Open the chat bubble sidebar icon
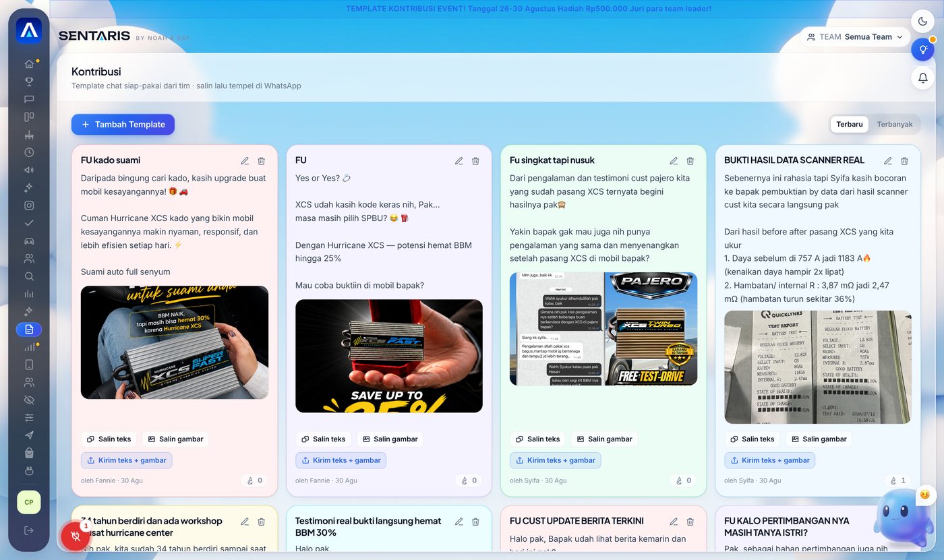The height and width of the screenshot is (560, 944). [x=29, y=99]
